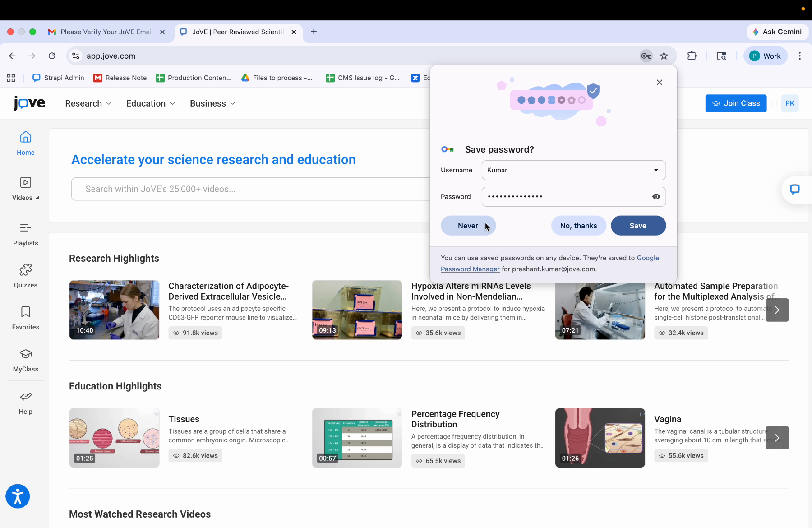Open the Google Password Manager link
Viewport: 812px width, 528px height.
[x=470, y=269]
